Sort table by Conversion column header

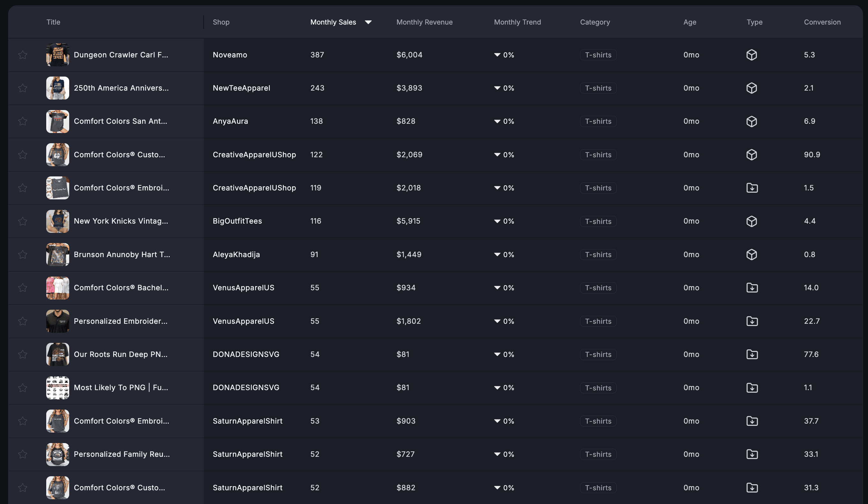[822, 22]
